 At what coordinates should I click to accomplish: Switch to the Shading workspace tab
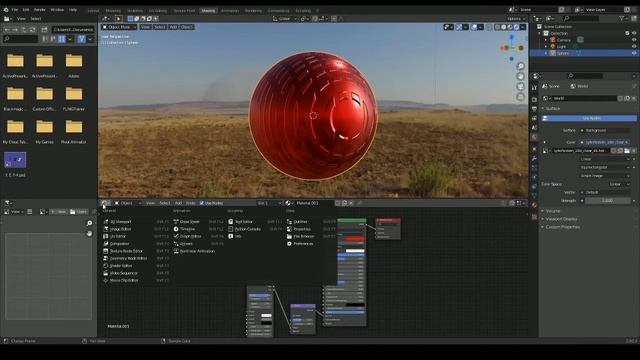coord(208,11)
